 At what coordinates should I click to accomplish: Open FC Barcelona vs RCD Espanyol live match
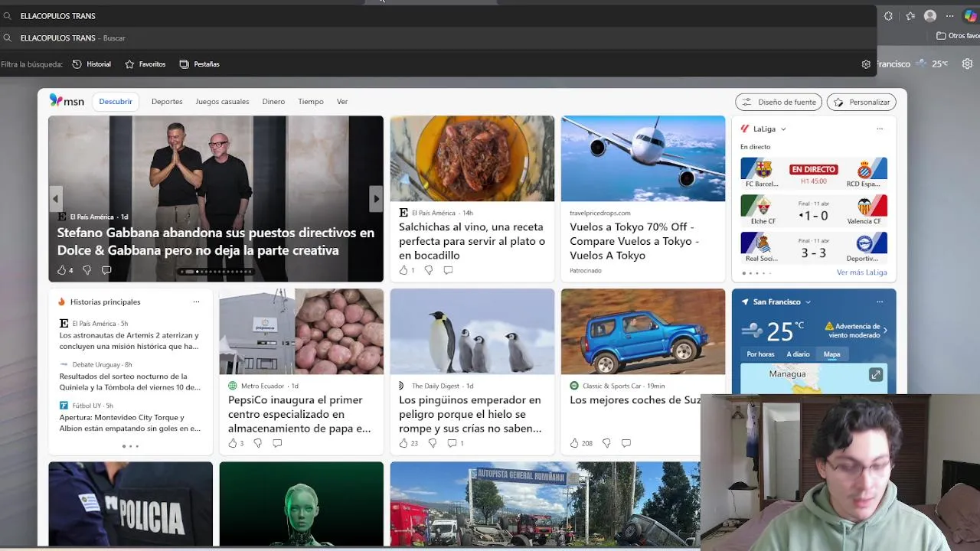point(813,173)
